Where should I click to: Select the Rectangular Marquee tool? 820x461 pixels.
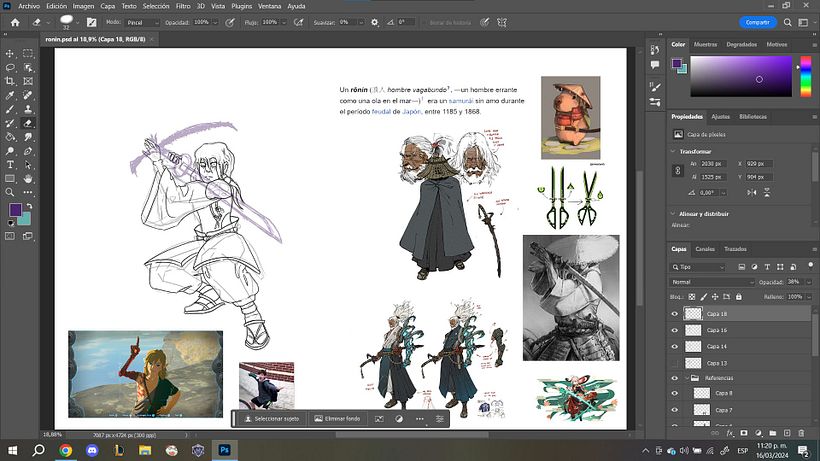tap(28, 53)
